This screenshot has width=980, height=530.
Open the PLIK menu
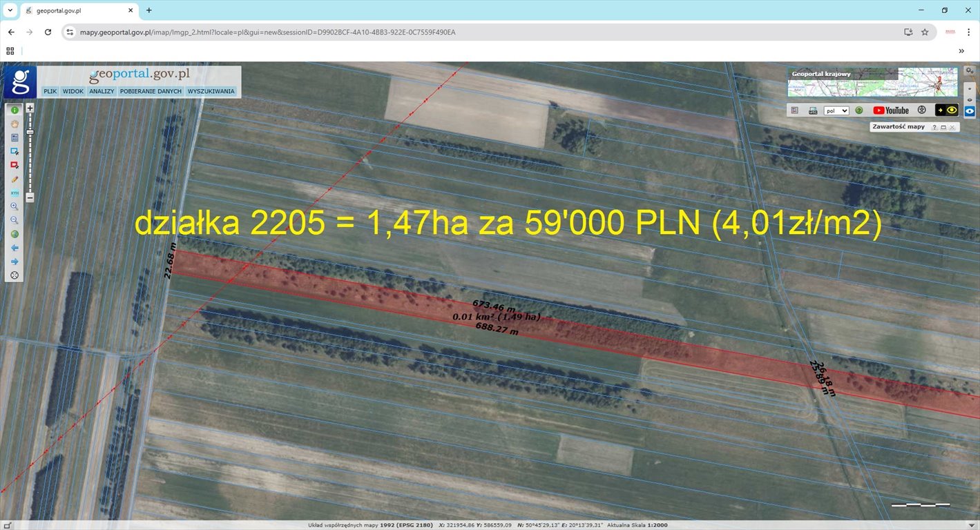point(50,91)
